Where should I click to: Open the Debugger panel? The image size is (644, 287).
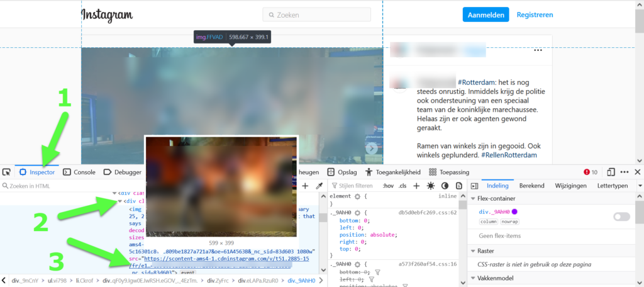[123, 172]
